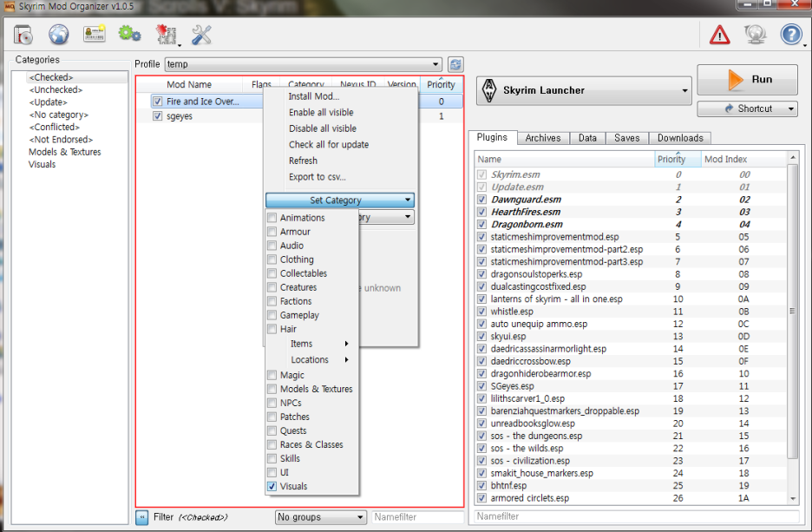Choose Install Mod... from the context menu
The height and width of the screenshot is (532, 812).
[x=314, y=96]
